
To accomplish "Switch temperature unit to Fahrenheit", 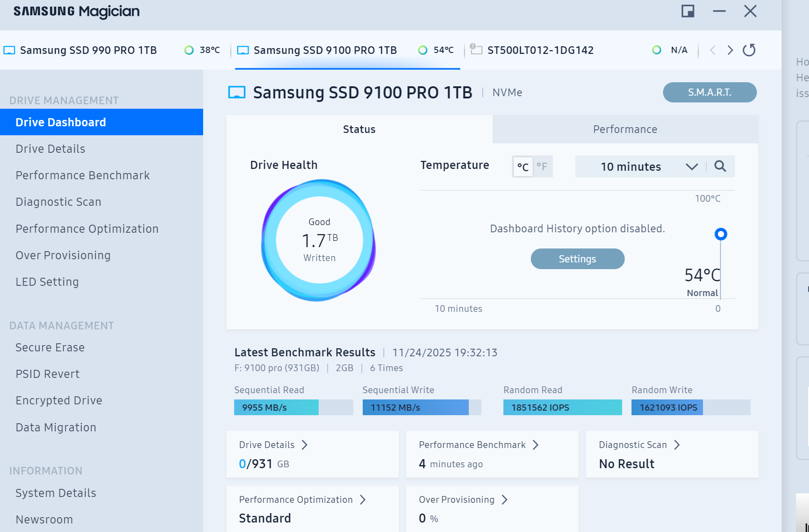I will click(542, 167).
